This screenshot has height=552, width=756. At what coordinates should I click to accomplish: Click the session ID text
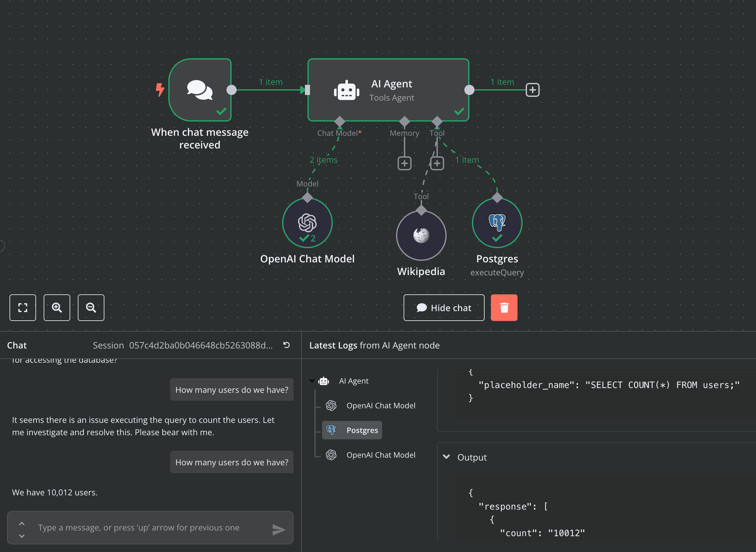[x=201, y=345]
